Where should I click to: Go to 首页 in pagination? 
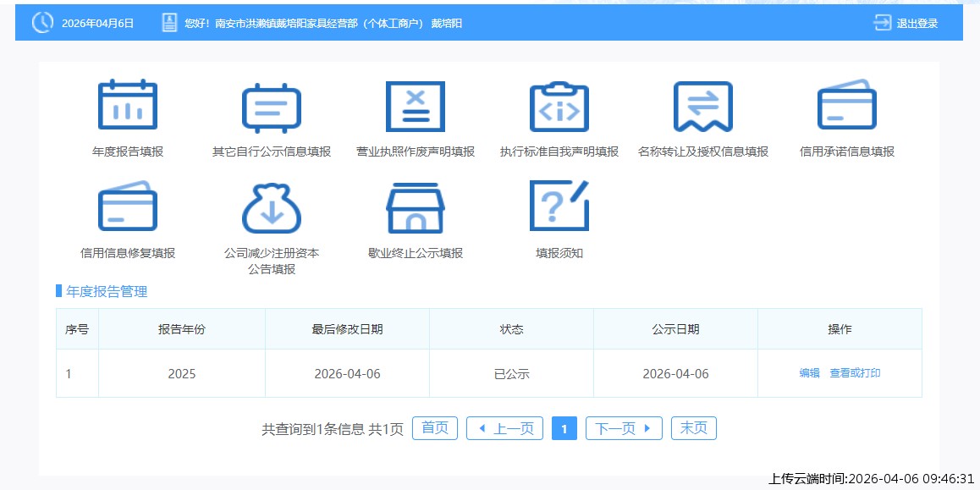(x=434, y=428)
